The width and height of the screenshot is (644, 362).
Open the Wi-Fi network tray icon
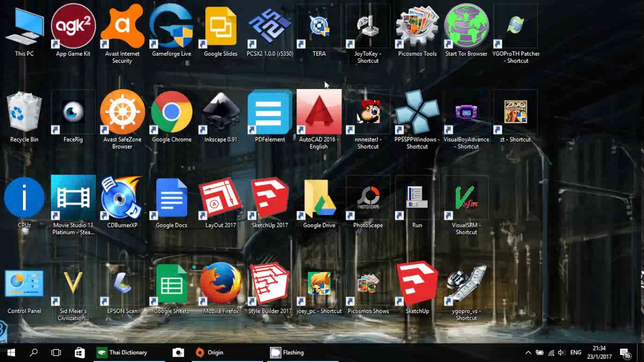coord(551,352)
